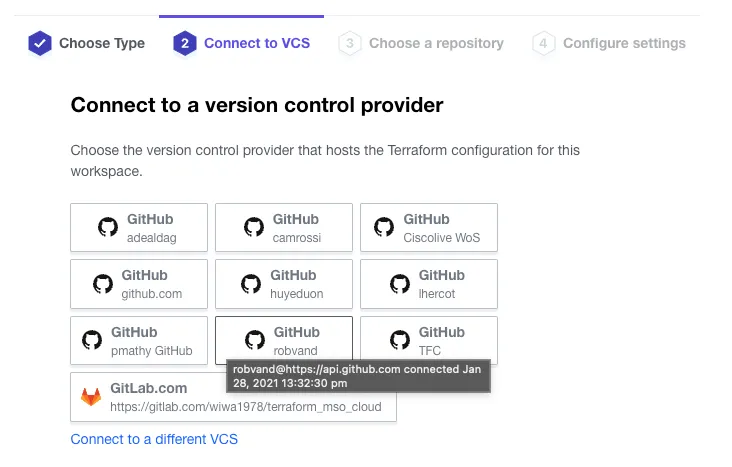Click the GitHub icon for github.com
Viewport: 732px width, 467px height.
(103, 284)
